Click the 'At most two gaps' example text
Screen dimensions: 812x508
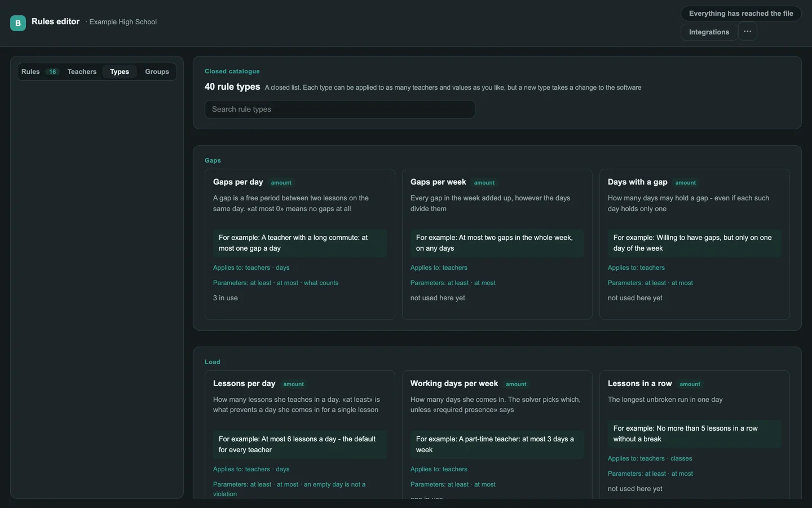pos(497,243)
